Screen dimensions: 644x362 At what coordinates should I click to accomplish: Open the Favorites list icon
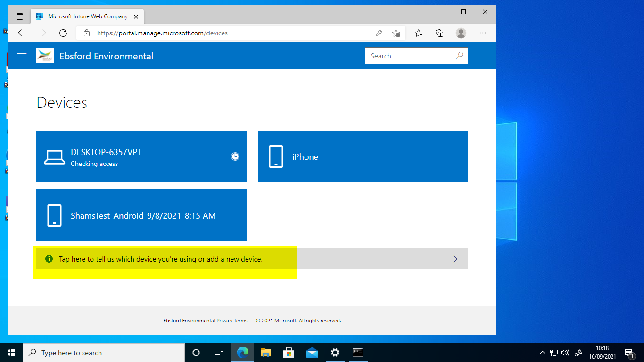click(419, 33)
